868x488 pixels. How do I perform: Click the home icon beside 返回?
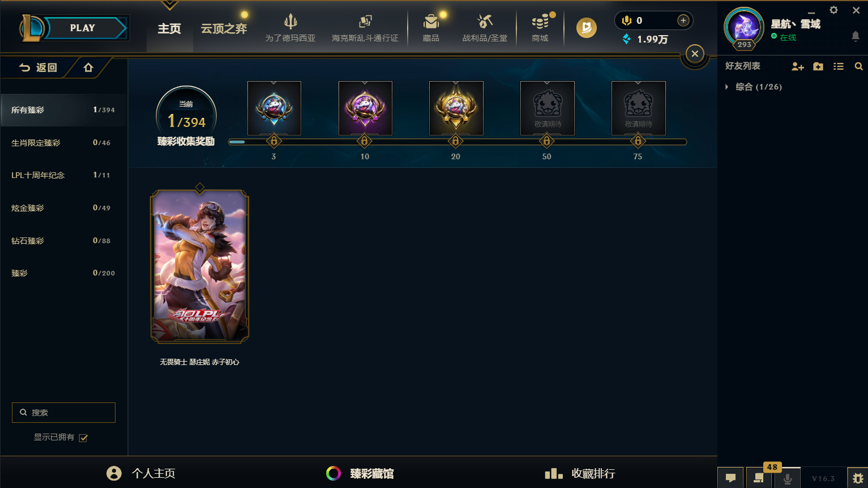88,67
